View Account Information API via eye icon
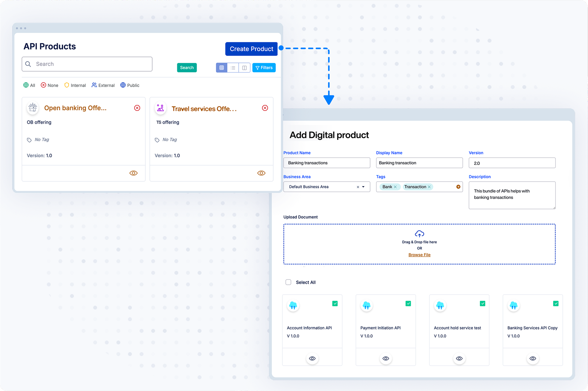 click(x=312, y=358)
